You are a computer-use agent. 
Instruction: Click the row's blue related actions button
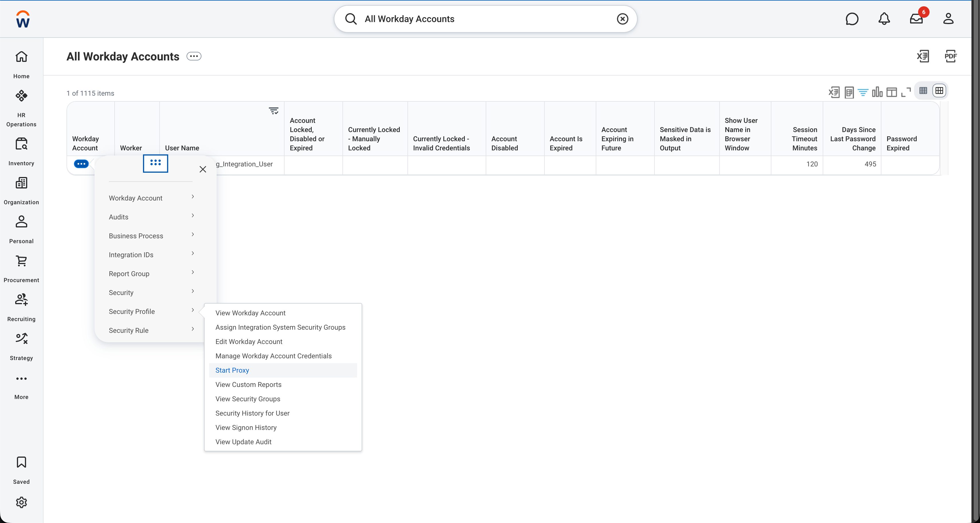81,164
